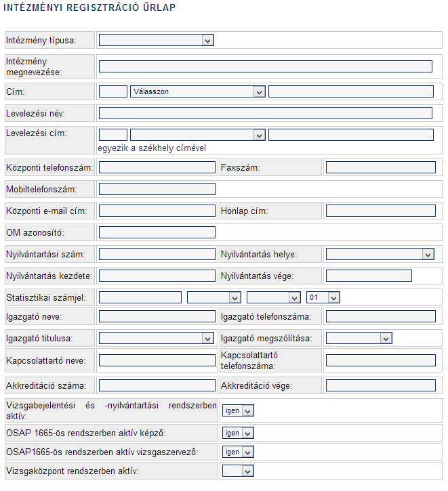Open the OSAP 1665-ös aktív képző dropdown
The width and height of the screenshot is (448, 491).
pyautogui.click(x=238, y=433)
